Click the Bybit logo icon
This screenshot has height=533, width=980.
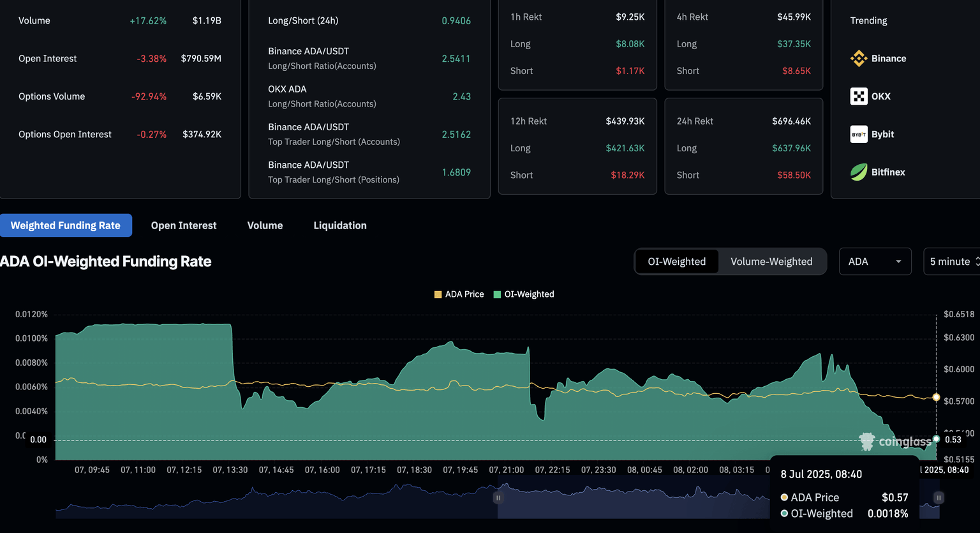tap(859, 134)
